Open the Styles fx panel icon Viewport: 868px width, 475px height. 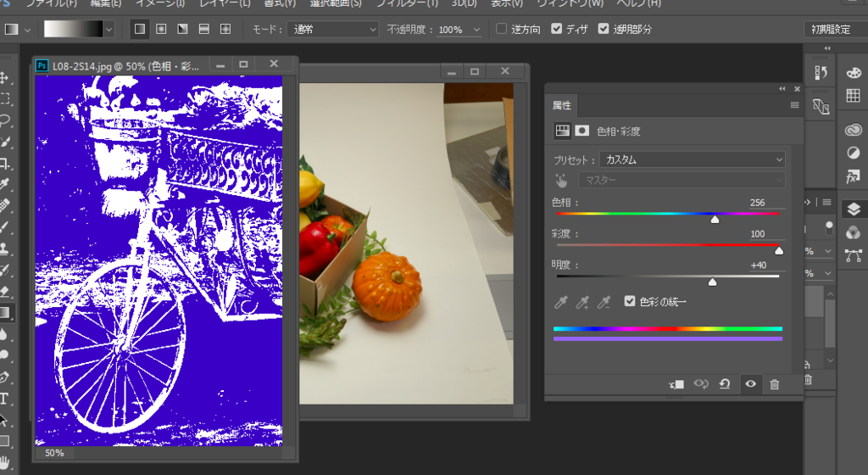pos(854,176)
